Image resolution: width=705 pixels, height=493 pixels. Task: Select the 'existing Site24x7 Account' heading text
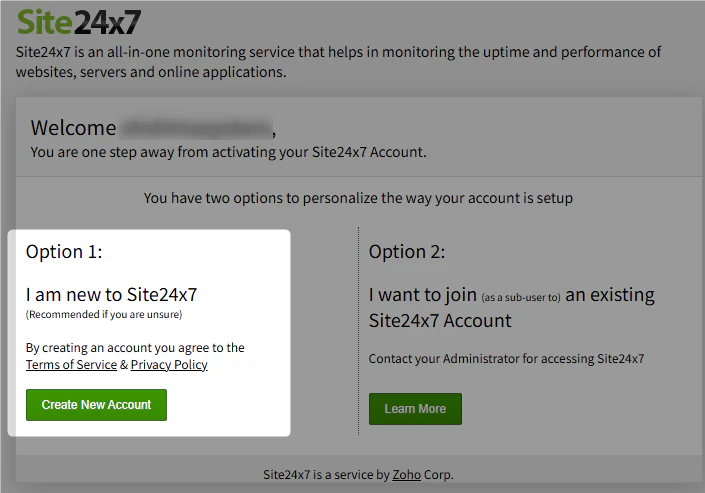pyautogui.click(x=512, y=308)
